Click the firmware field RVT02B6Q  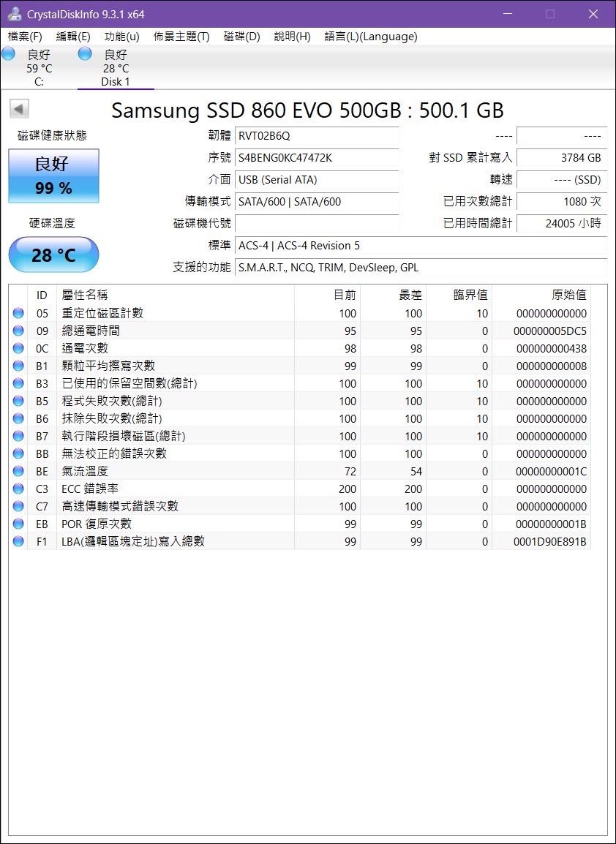tap(317, 136)
